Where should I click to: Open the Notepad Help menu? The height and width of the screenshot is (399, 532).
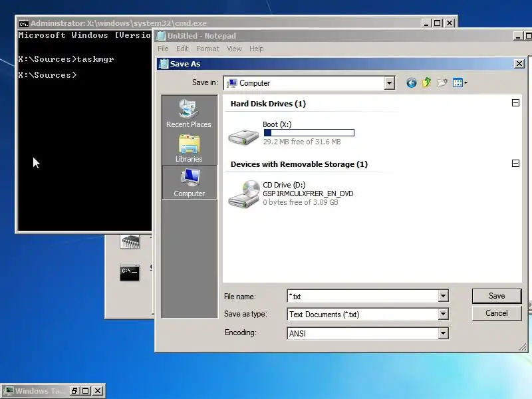(256, 49)
